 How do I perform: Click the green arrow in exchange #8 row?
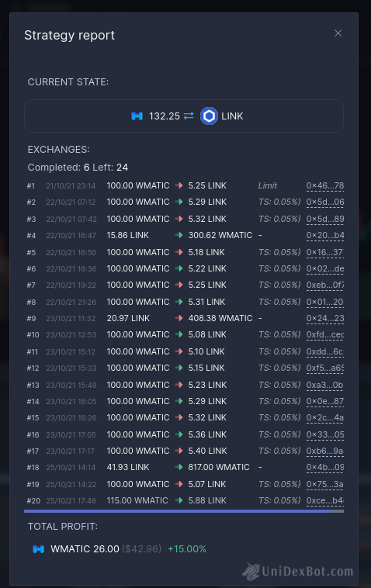pyautogui.click(x=179, y=302)
